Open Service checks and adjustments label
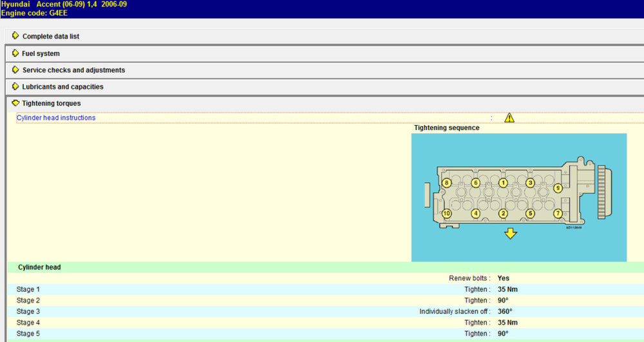Viewport: 644px width, 342px height. pyautogui.click(x=73, y=70)
